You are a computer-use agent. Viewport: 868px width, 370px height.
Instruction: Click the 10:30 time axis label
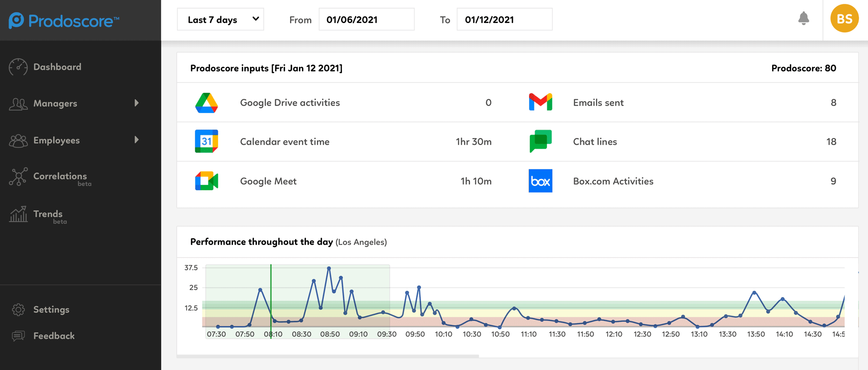coord(472,334)
